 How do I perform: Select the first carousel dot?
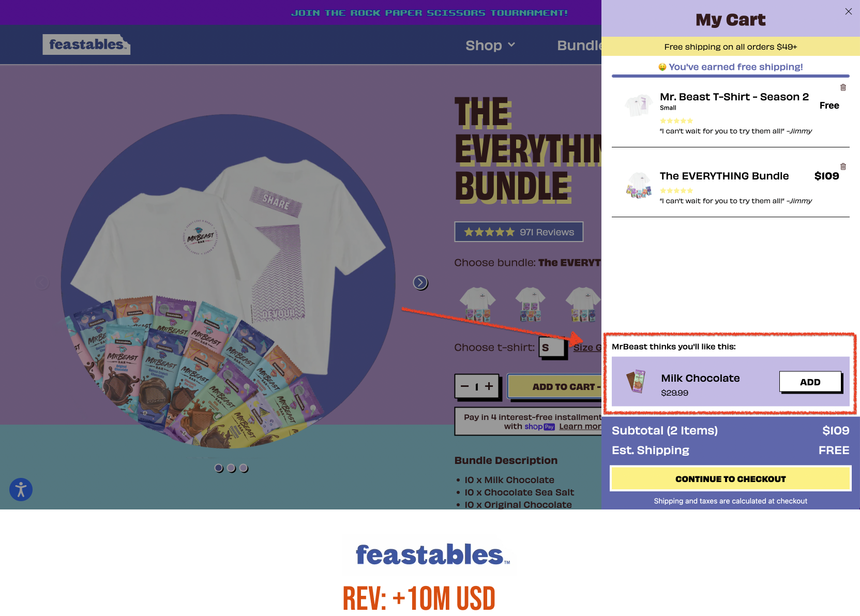tap(219, 468)
